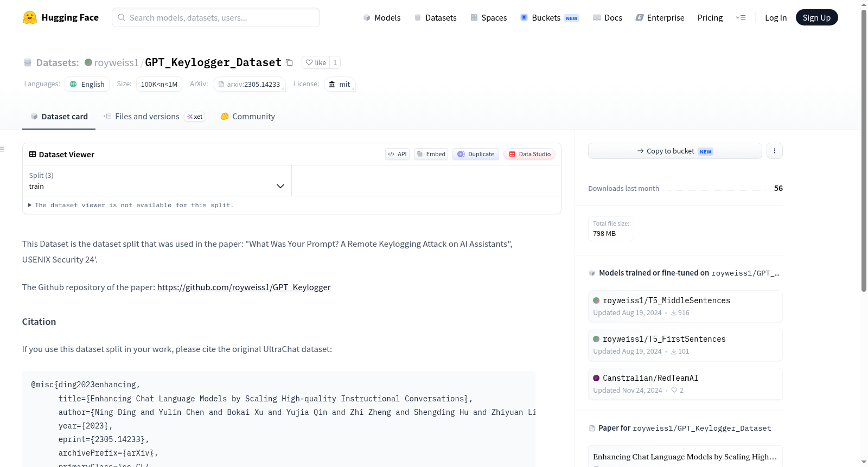
Task: Click the Log In link
Action: click(x=776, y=17)
